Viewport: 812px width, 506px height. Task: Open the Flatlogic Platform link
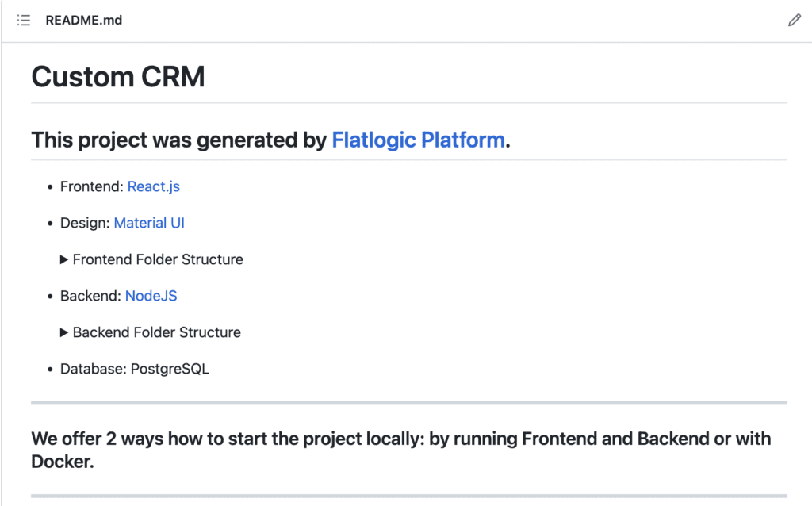pos(418,140)
